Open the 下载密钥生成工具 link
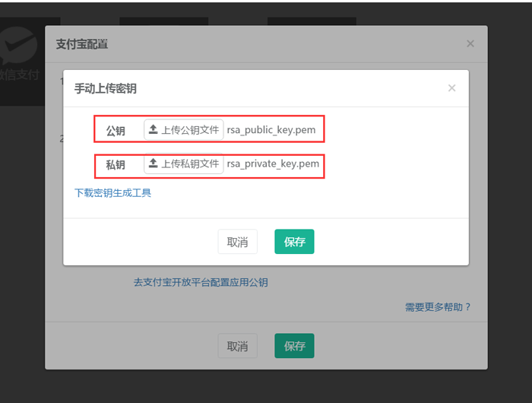Viewport: 532px width, 403px height. 112,193
